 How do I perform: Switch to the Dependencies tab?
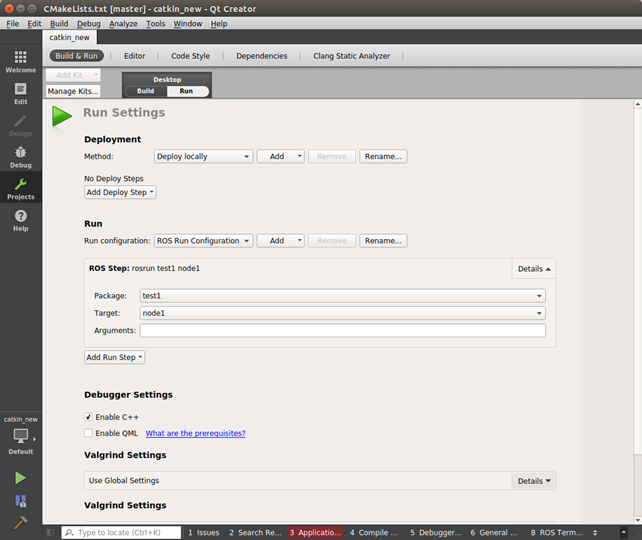coord(262,56)
